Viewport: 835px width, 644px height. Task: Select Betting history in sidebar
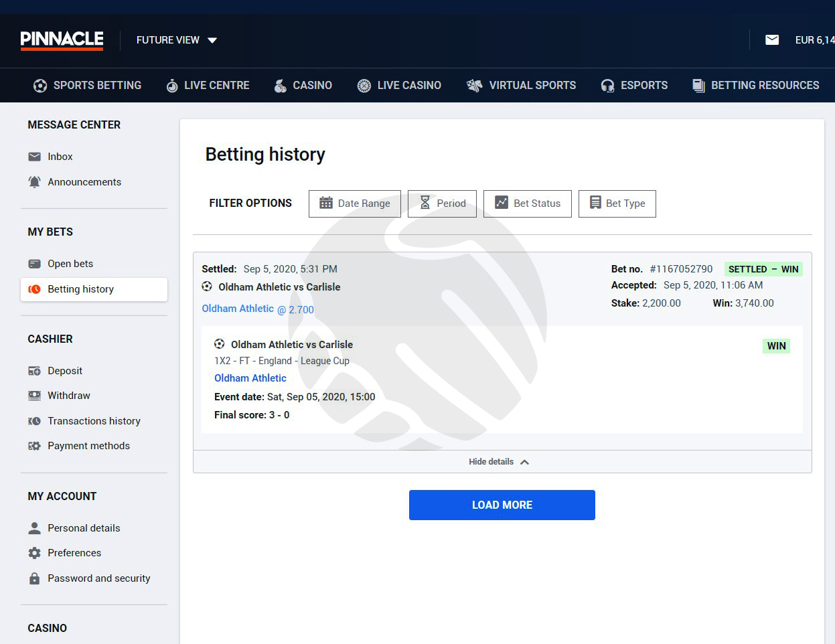tap(94, 289)
